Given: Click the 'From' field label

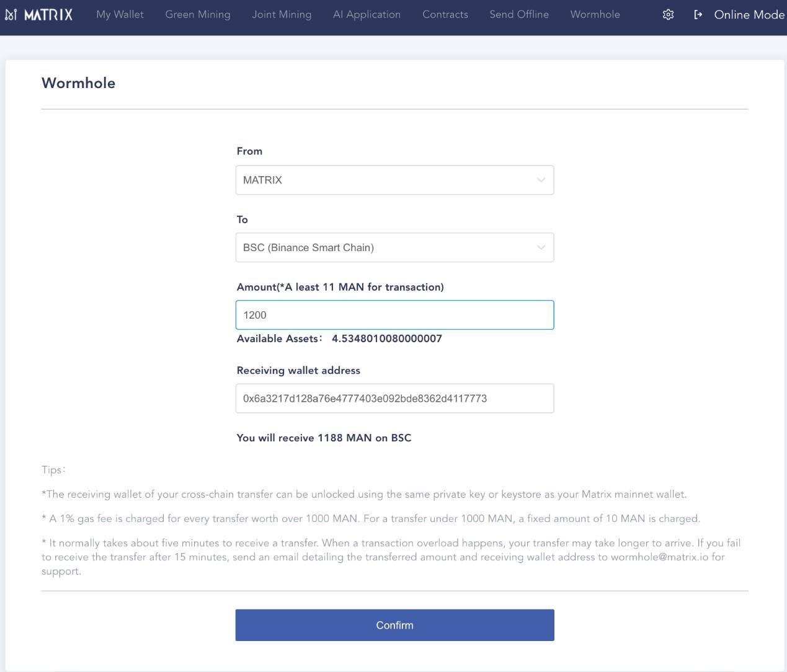Looking at the screenshot, I should click(249, 151).
